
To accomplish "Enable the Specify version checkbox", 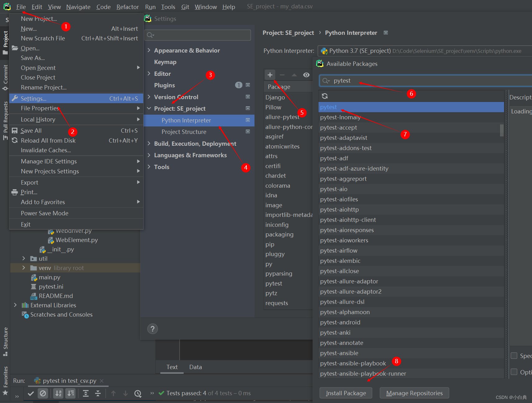I will click(x=514, y=356).
